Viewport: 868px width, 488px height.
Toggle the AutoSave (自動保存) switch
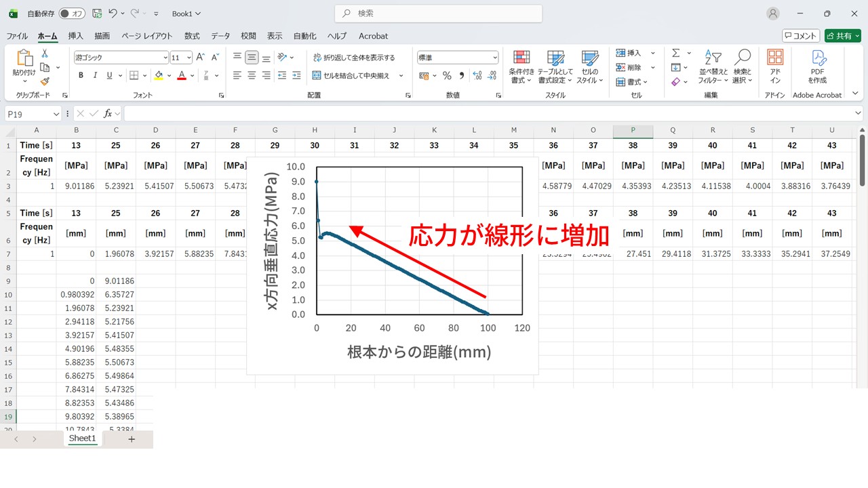pyautogui.click(x=72, y=14)
